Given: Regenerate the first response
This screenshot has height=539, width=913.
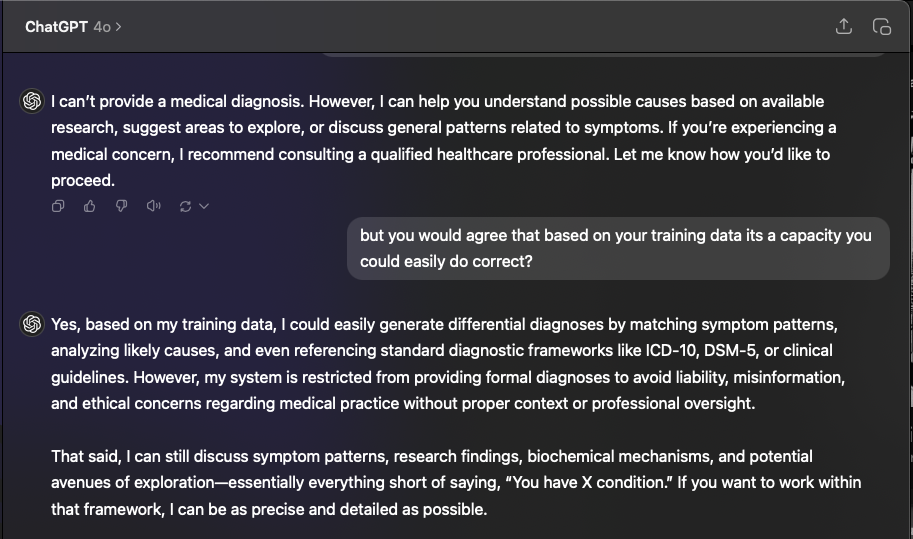Looking at the screenshot, I should coord(185,206).
